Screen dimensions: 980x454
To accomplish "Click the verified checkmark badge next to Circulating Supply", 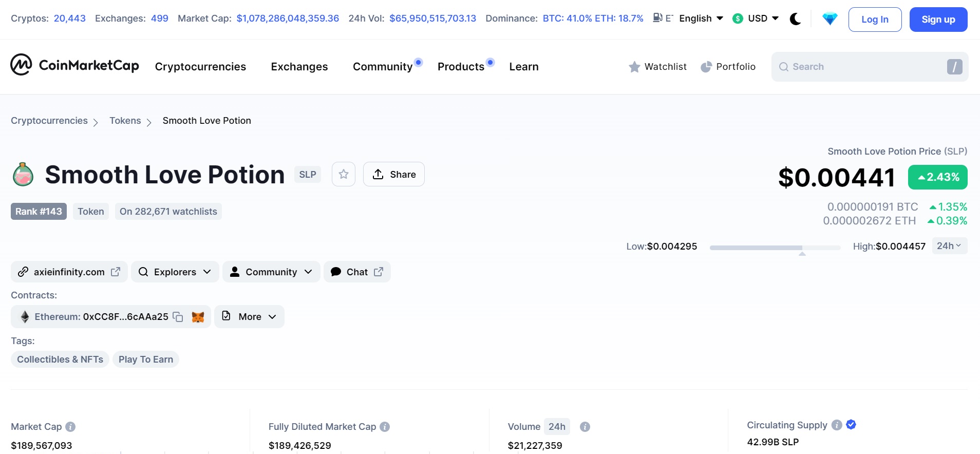I will (851, 424).
